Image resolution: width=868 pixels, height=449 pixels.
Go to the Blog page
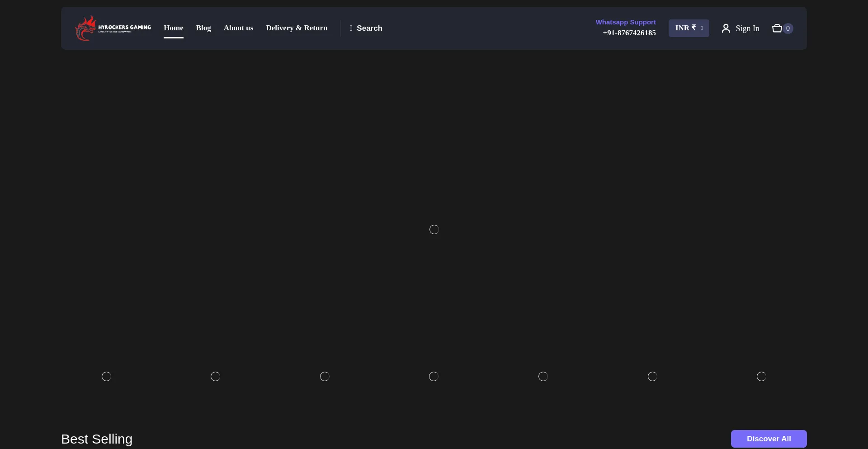coord(203,28)
